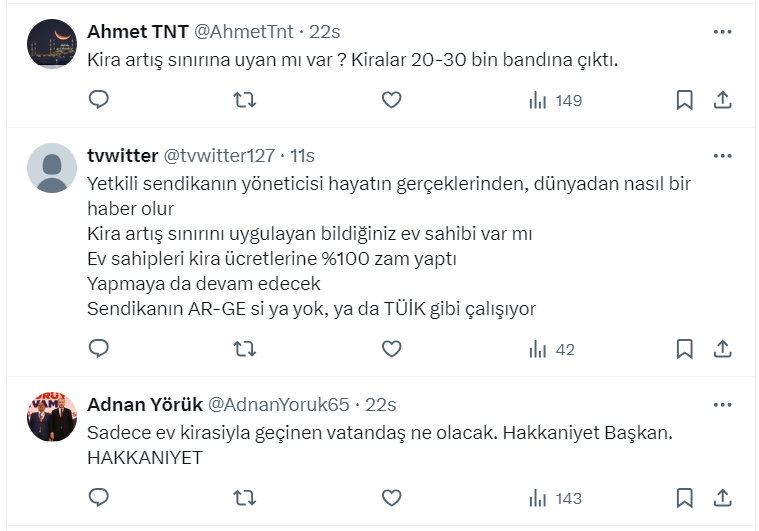Open more options on Ahmet TNT's tweet
The image size is (759, 531).
[722, 32]
